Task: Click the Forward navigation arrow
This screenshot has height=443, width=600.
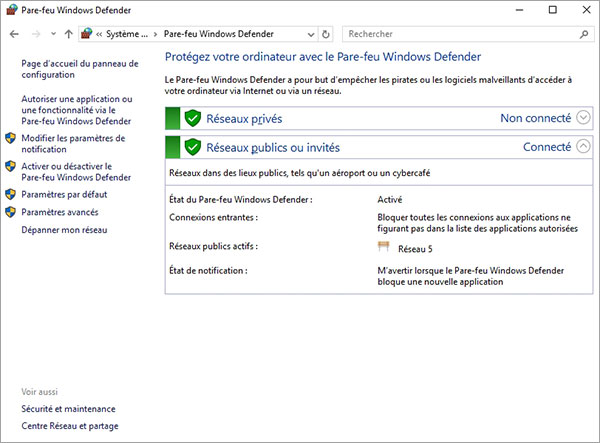Action: (36, 34)
